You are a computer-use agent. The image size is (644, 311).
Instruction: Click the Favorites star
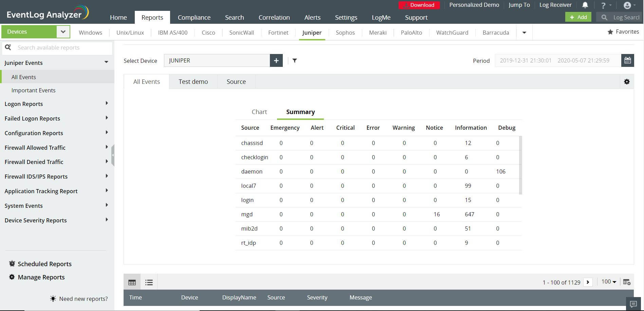click(x=610, y=32)
